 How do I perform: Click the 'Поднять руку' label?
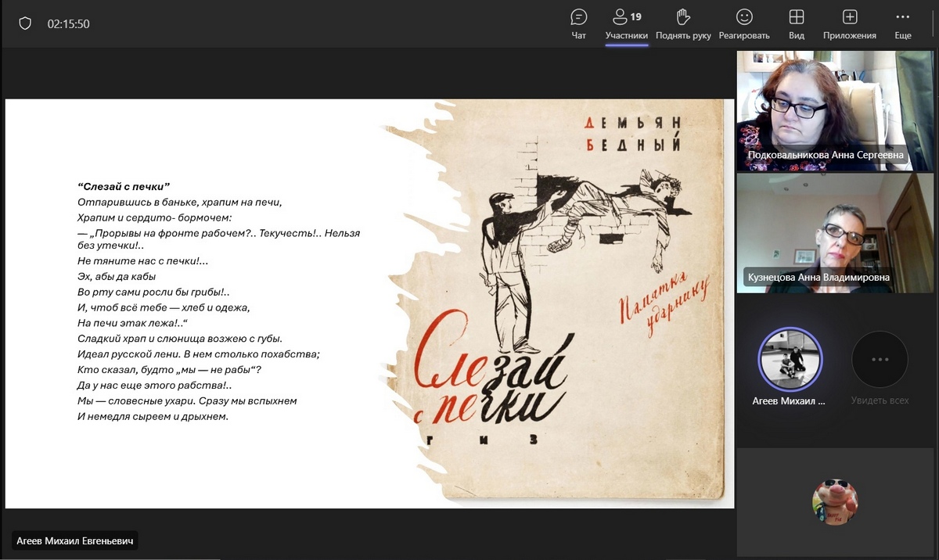tap(683, 35)
